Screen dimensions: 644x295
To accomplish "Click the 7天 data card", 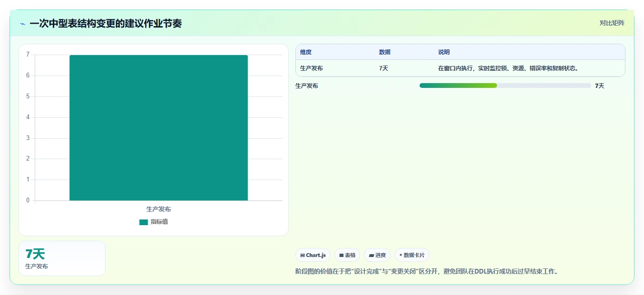I will tap(62, 258).
